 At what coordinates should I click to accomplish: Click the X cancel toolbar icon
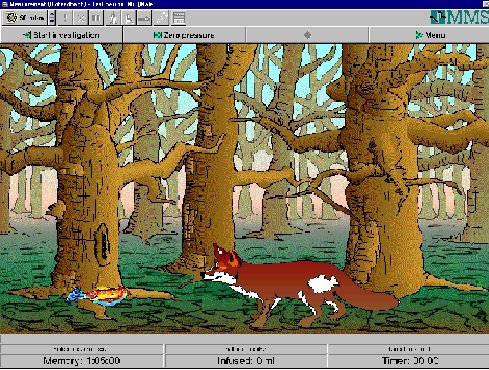81,18
